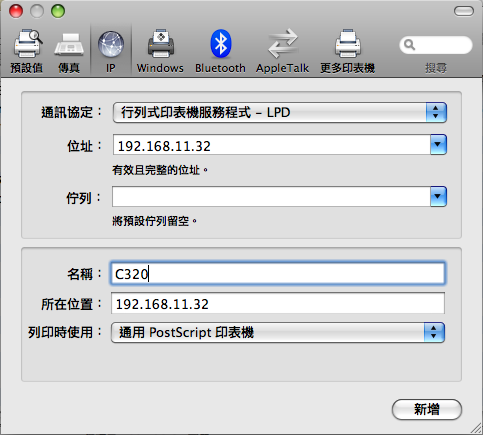Switch to Windows printer browsing
Screen dimensions: 483x435
click(x=160, y=51)
